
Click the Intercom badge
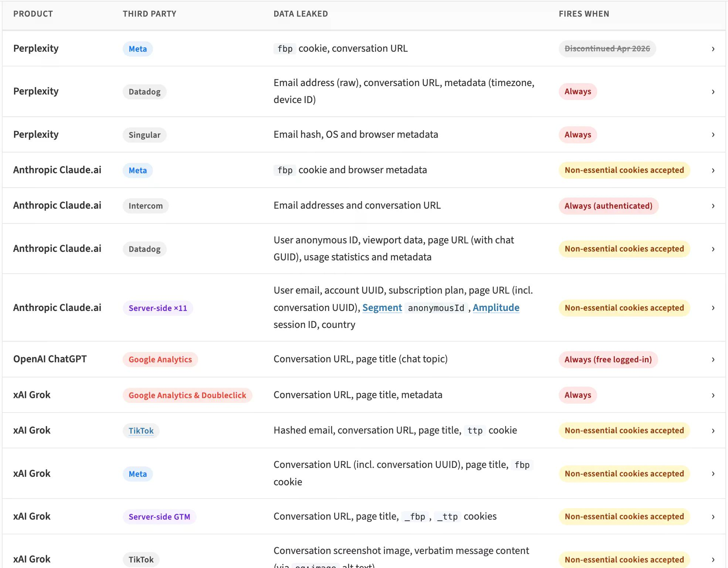click(146, 206)
